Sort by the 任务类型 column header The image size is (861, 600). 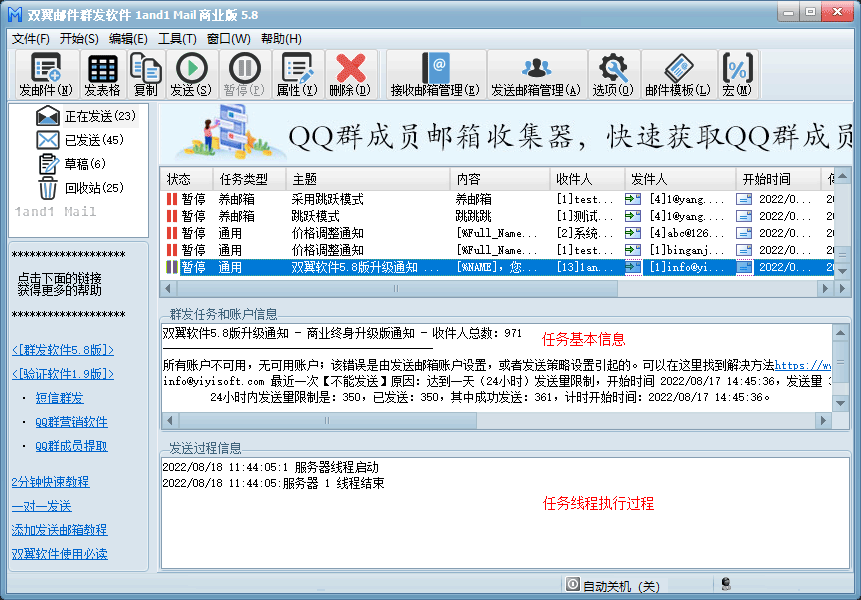249,179
